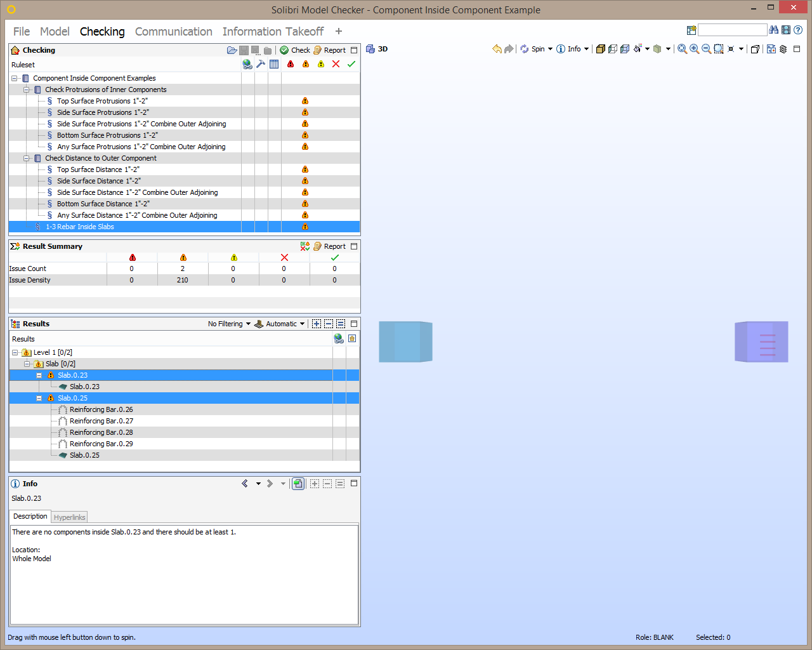Click the Spin navigation mode button
Screen dimensions: 812x650
(x=533, y=49)
